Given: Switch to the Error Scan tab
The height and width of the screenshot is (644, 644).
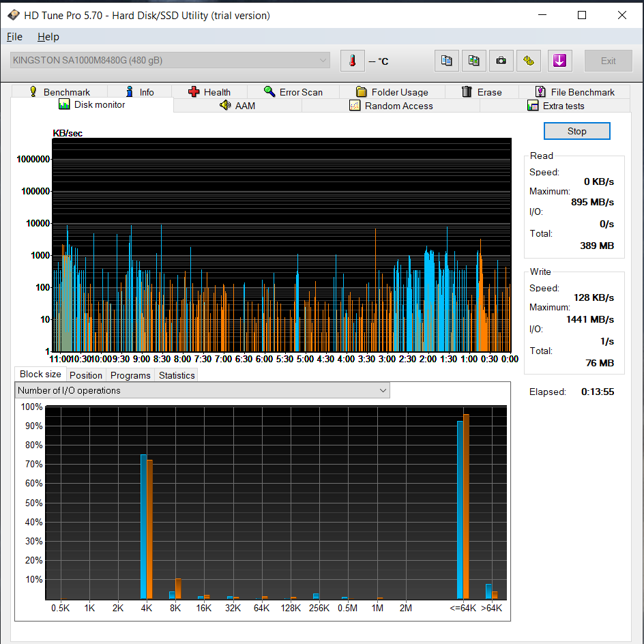Looking at the screenshot, I should pyautogui.click(x=293, y=92).
